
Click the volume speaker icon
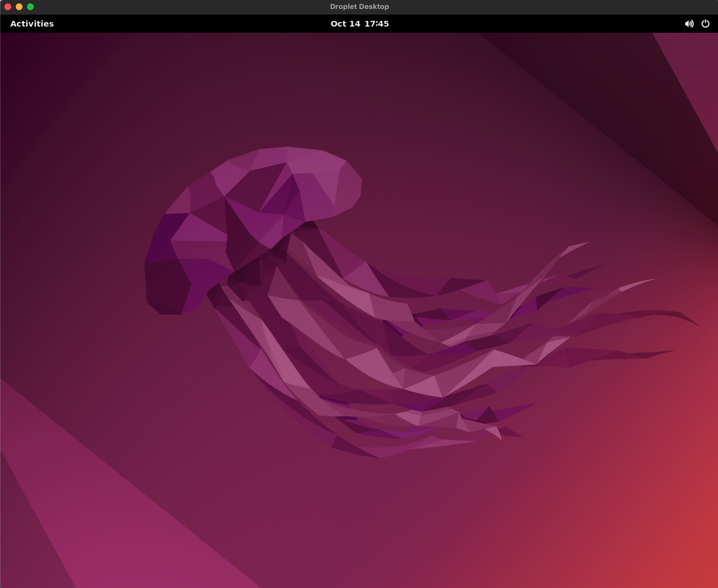689,24
